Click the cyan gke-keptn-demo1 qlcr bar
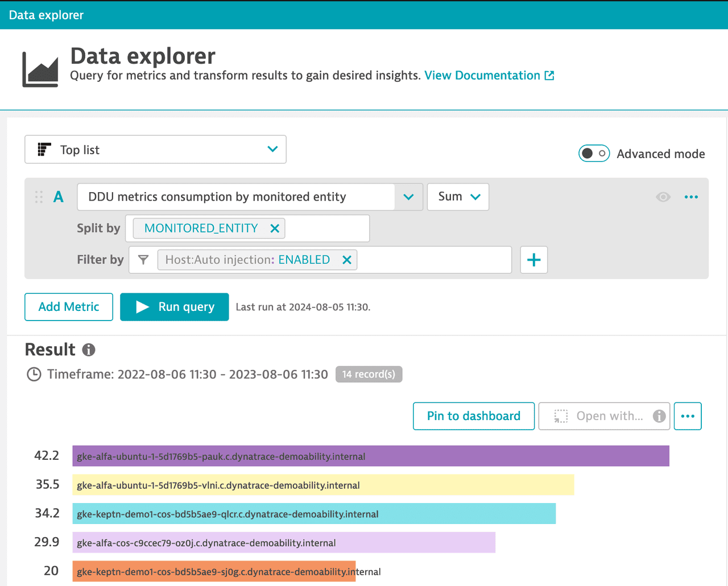 [314, 514]
